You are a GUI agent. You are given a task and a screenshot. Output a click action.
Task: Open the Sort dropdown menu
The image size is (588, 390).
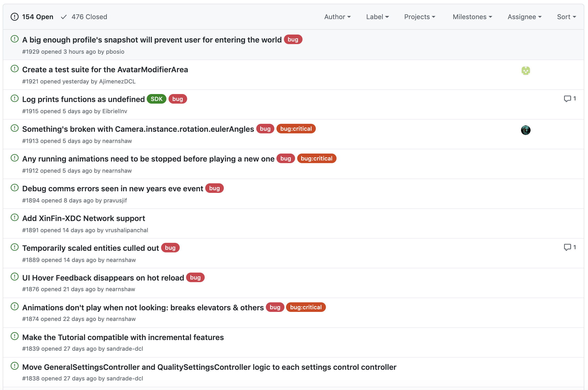[566, 17]
